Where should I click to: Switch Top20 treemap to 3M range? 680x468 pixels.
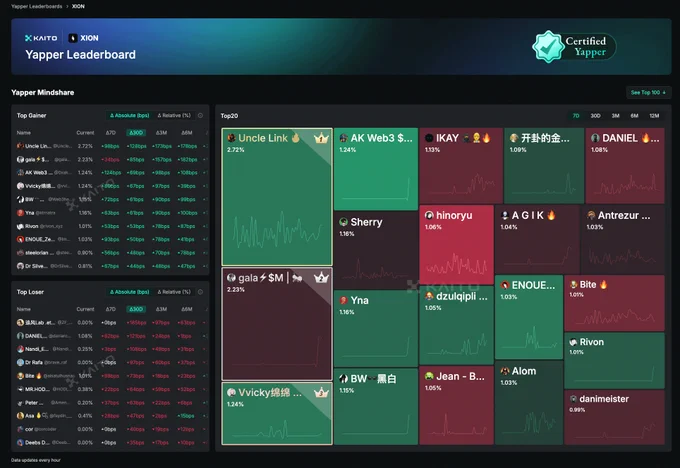click(615, 116)
